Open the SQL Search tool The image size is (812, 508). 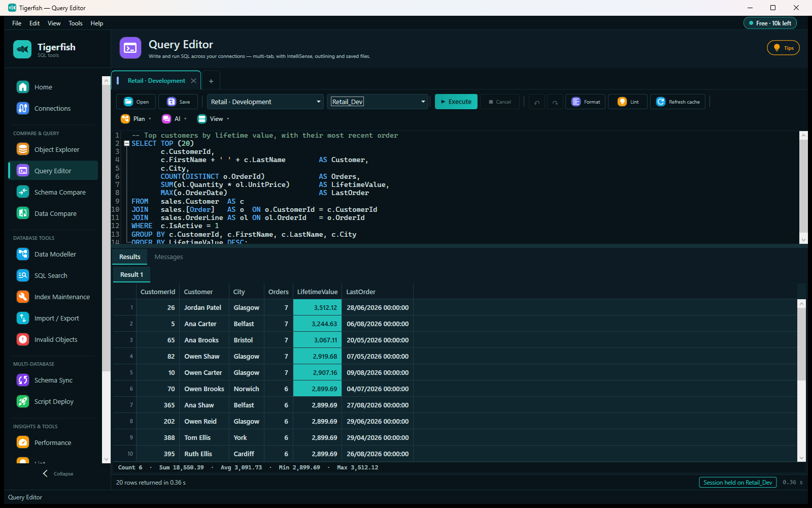tap(53, 275)
